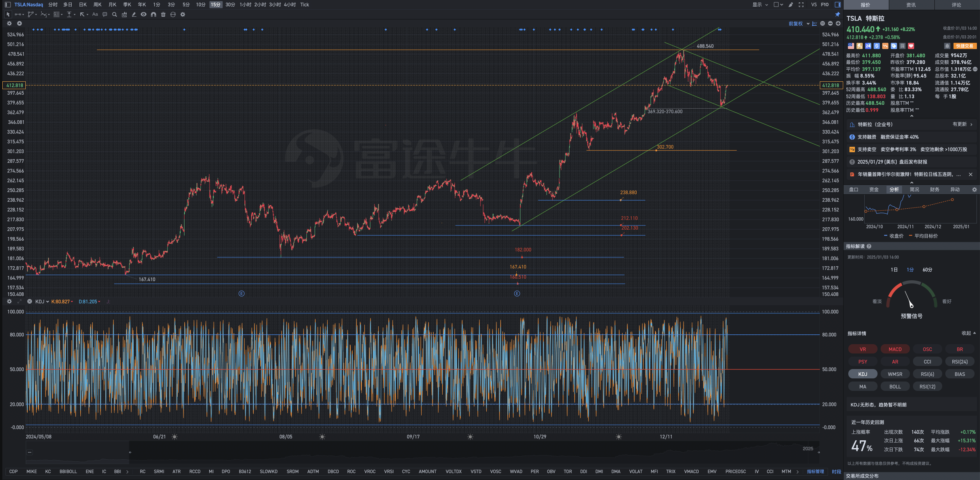The height and width of the screenshot is (480, 980).
Task: Click the price alert bell icon
Action: coord(947,46)
